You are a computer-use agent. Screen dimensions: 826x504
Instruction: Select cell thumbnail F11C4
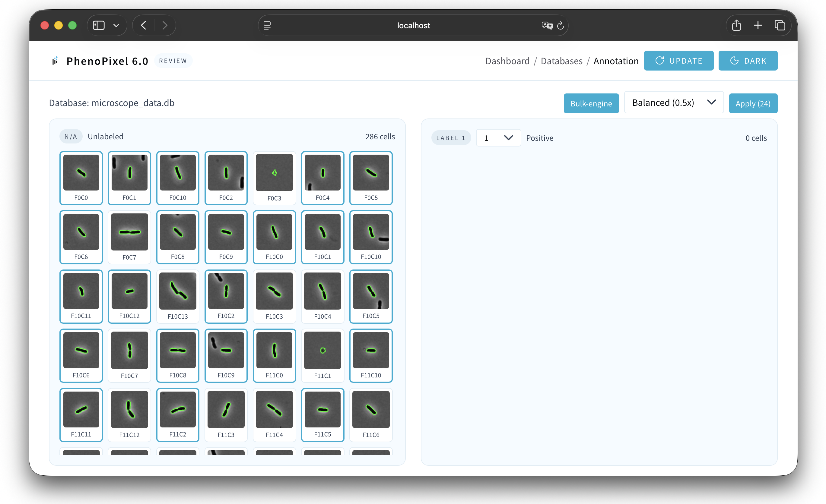pyautogui.click(x=274, y=409)
